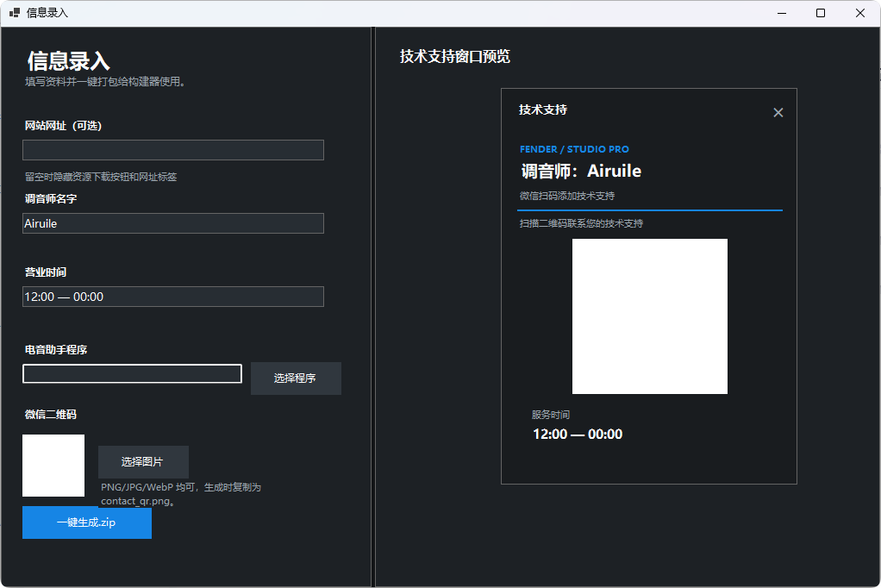Click the 调音师名字 label
The image size is (881, 588).
tap(51, 199)
